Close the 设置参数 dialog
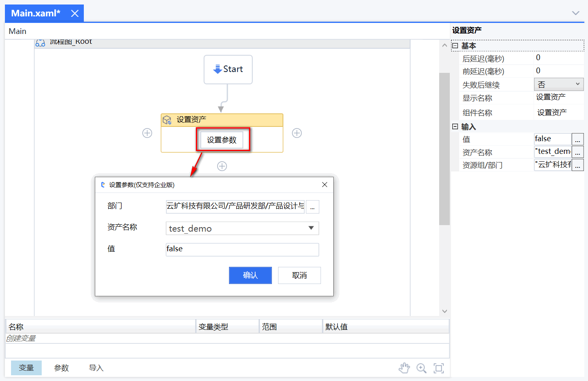 tap(325, 185)
